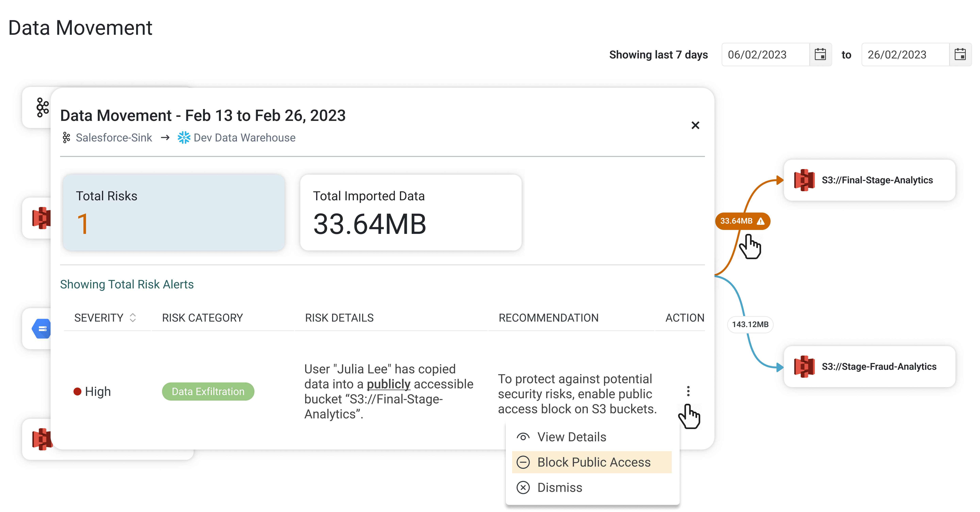The width and height of the screenshot is (980, 512).
Task: Click the Salesforce-Sink source link
Action: coord(114,138)
